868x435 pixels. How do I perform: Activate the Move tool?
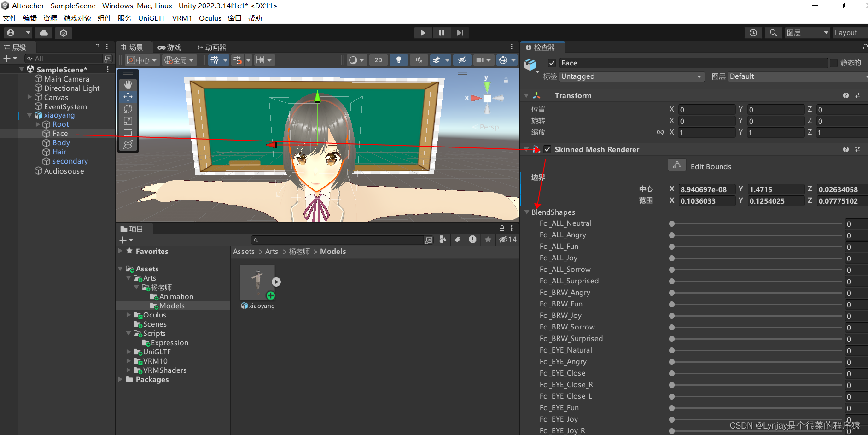[x=128, y=97]
